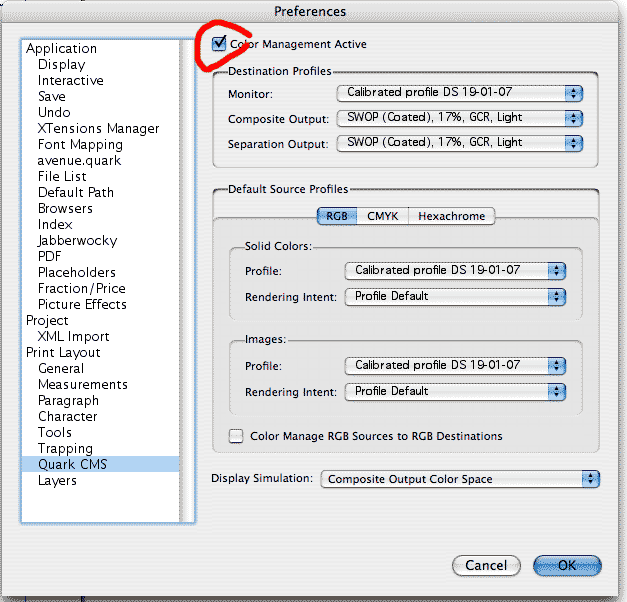
Task: Open Solid Colors Rendering Intent dropdown
Action: [x=455, y=297]
